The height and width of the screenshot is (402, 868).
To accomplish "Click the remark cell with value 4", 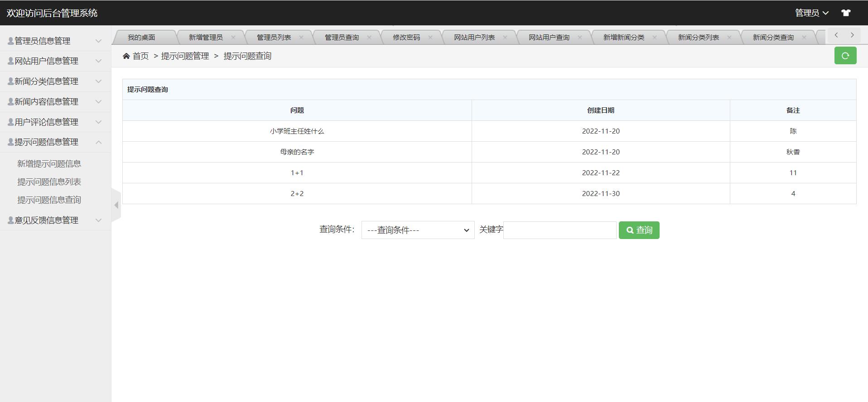I will (793, 193).
